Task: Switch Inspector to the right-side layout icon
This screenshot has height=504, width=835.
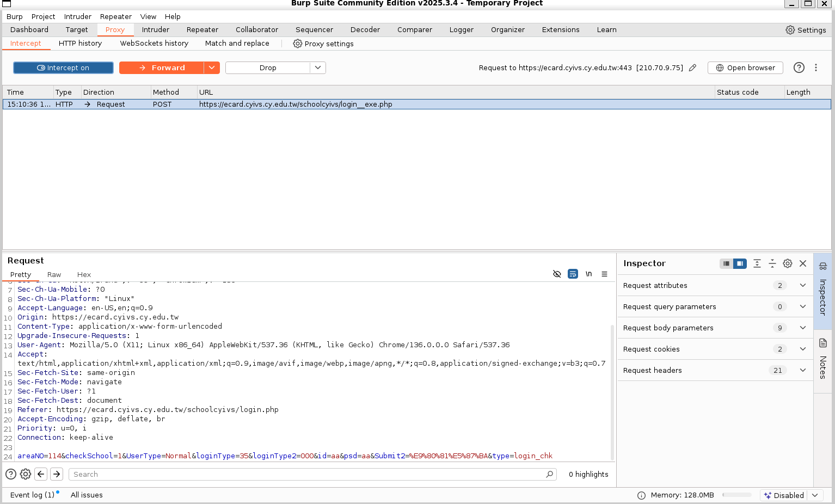Action: point(740,263)
